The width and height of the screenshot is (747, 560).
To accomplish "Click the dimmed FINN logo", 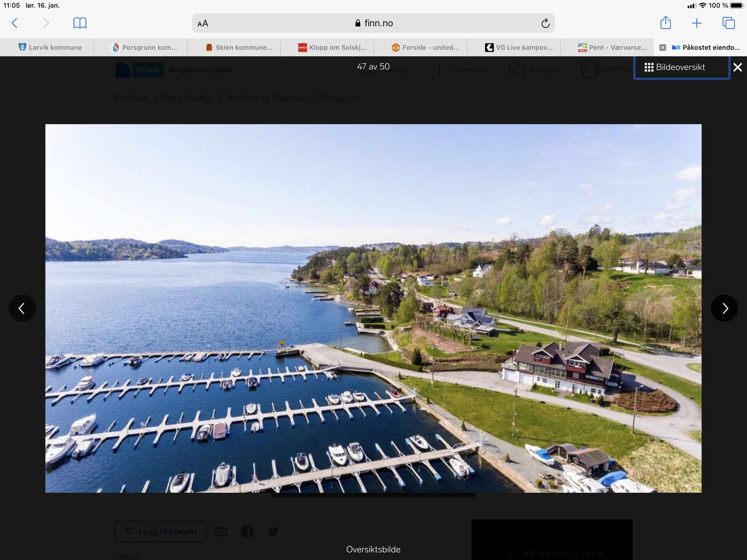I will (139, 70).
